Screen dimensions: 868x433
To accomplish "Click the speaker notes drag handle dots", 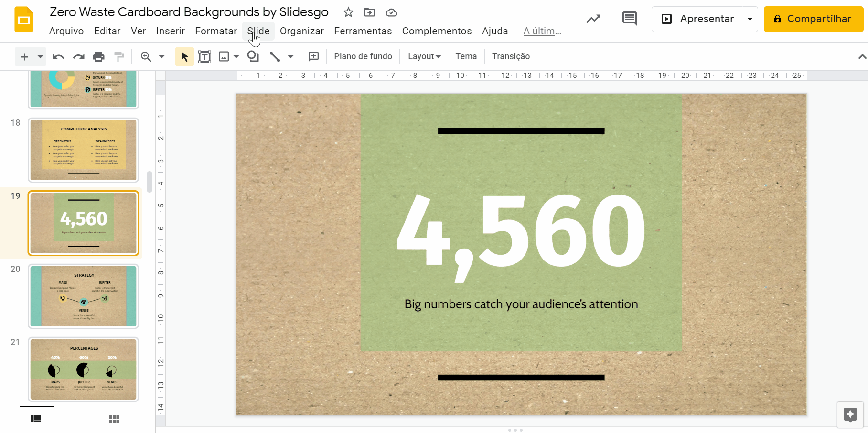I will point(515,430).
